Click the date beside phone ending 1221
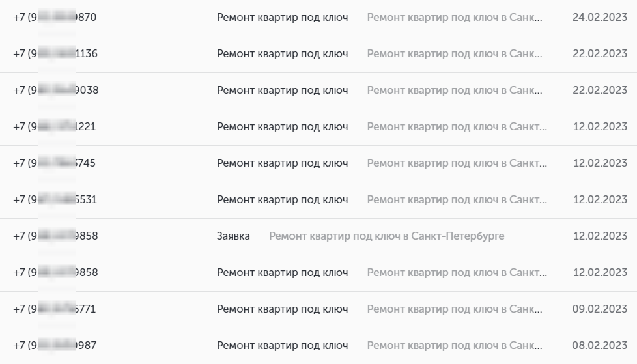Viewport: 637px width, 364px height. coord(599,127)
